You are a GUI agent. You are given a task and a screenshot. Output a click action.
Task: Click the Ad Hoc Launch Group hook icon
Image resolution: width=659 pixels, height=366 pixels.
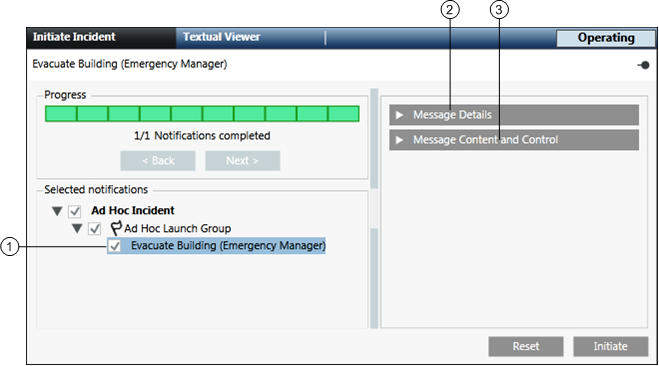tap(116, 228)
